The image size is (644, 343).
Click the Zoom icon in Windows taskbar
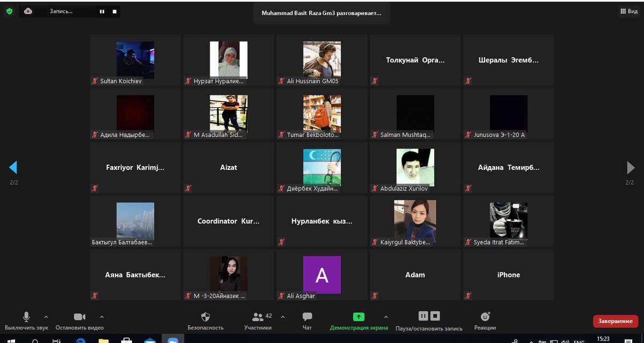click(x=173, y=340)
